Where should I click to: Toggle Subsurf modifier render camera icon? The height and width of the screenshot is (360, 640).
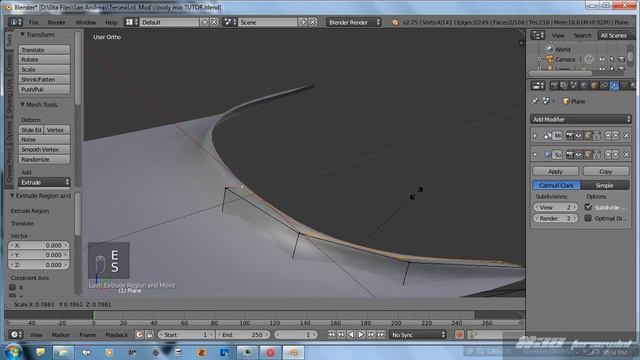[569, 155]
